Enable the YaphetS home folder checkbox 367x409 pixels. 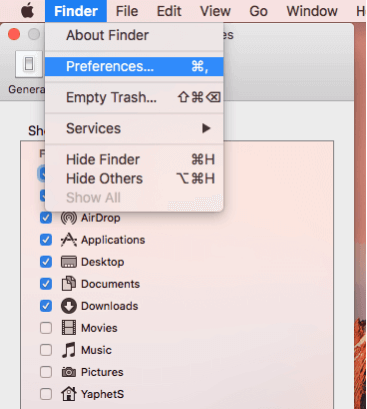tap(46, 394)
